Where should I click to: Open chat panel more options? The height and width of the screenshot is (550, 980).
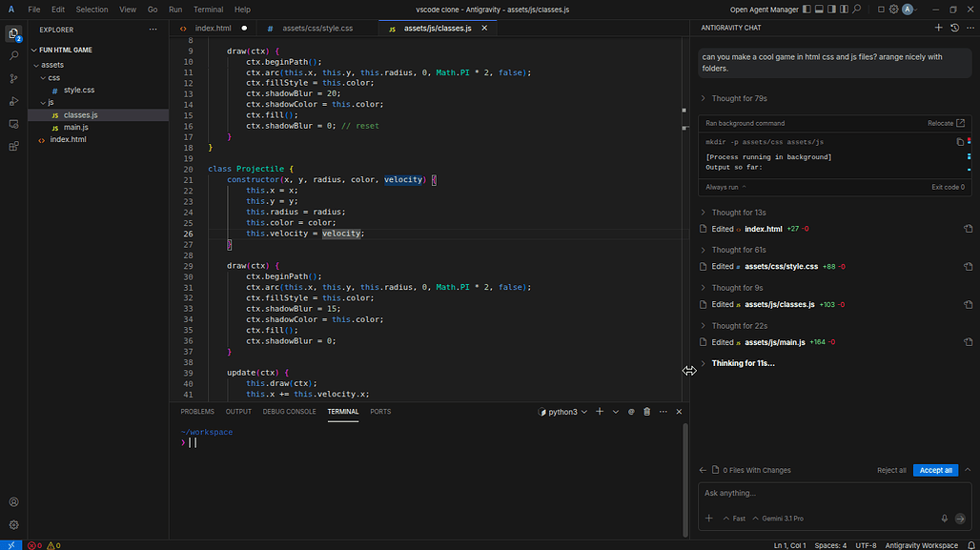[970, 28]
